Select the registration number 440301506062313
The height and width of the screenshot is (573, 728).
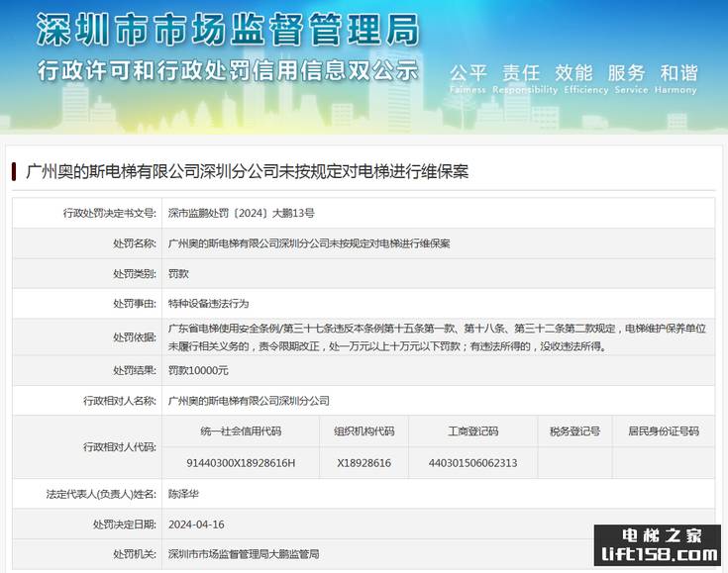click(x=473, y=462)
